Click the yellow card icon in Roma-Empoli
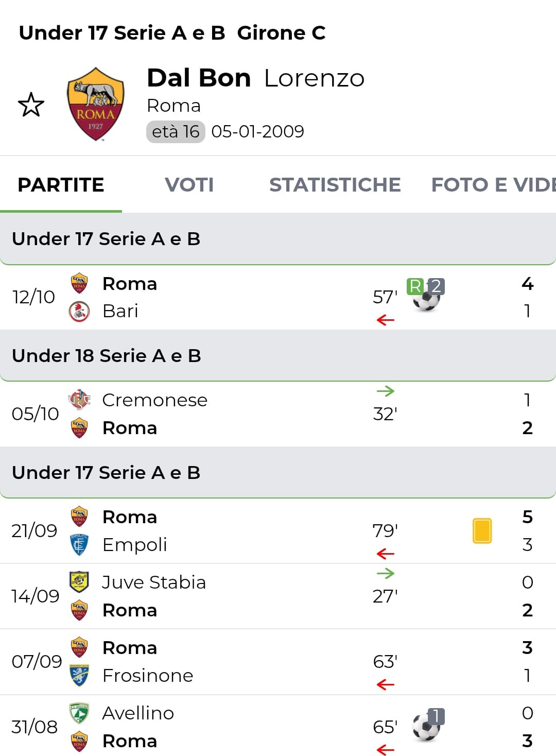 [x=482, y=530]
